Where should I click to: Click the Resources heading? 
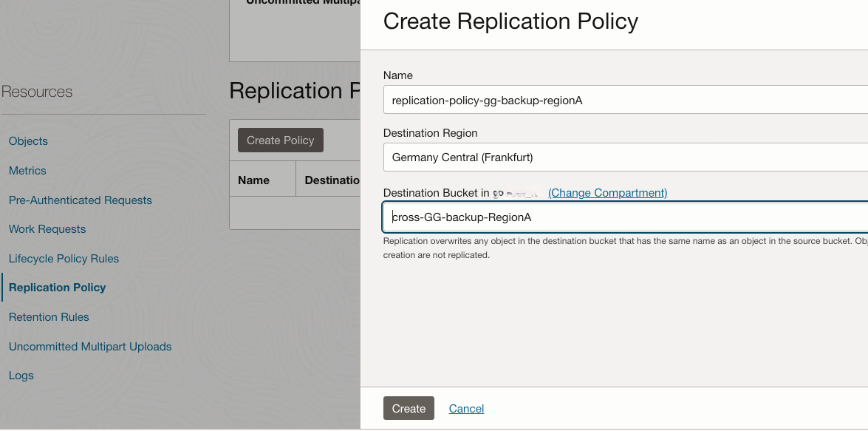(x=36, y=92)
